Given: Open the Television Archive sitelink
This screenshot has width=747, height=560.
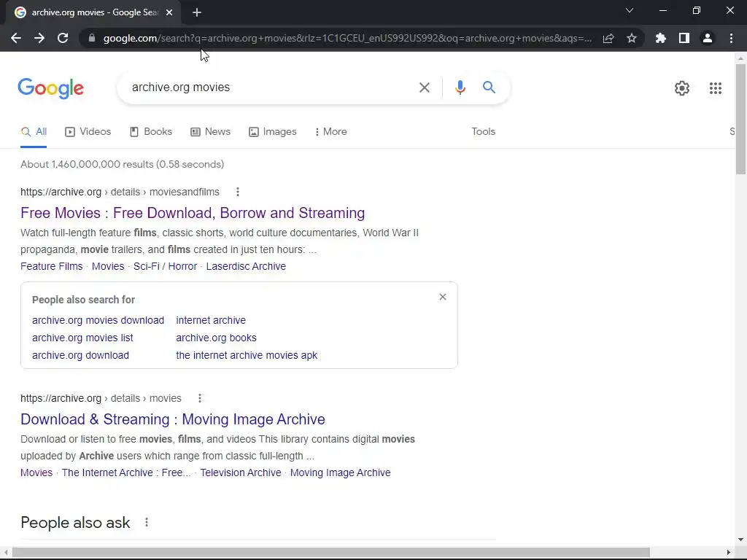Looking at the screenshot, I should tap(241, 472).
